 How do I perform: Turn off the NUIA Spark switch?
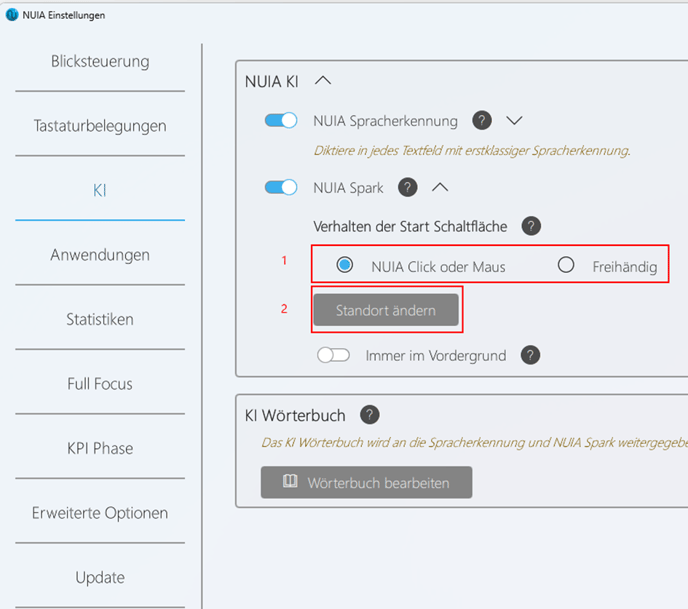point(281,187)
